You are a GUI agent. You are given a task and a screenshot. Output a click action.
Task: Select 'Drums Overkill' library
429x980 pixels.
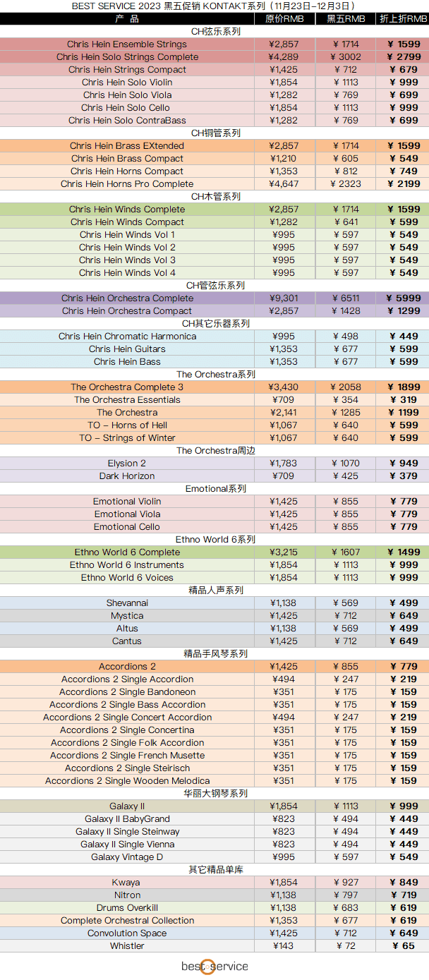point(127,908)
